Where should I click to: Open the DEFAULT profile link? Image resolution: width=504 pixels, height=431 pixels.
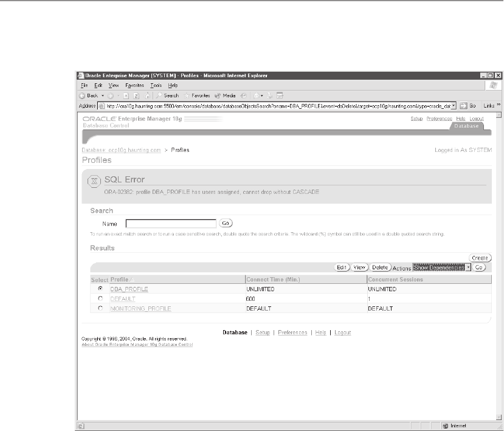coord(123,298)
